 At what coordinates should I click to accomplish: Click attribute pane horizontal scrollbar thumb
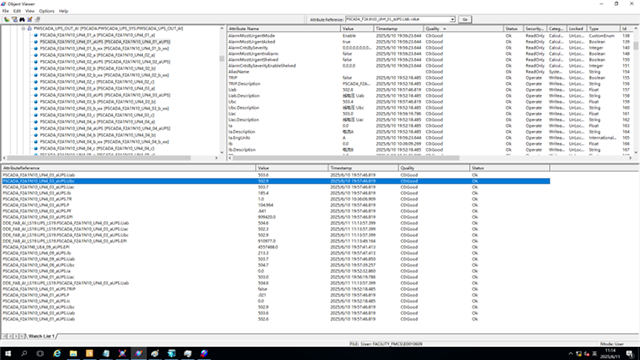pos(346,158)
